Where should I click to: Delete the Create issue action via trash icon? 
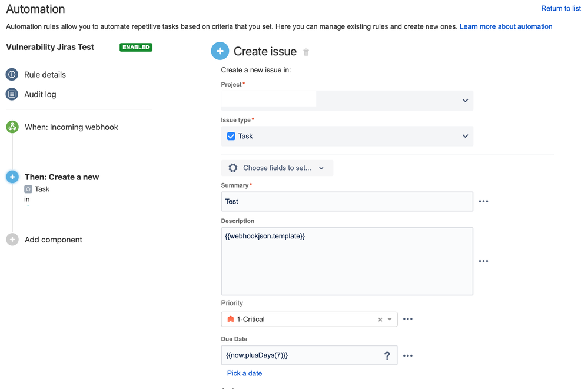pos(306,52)
